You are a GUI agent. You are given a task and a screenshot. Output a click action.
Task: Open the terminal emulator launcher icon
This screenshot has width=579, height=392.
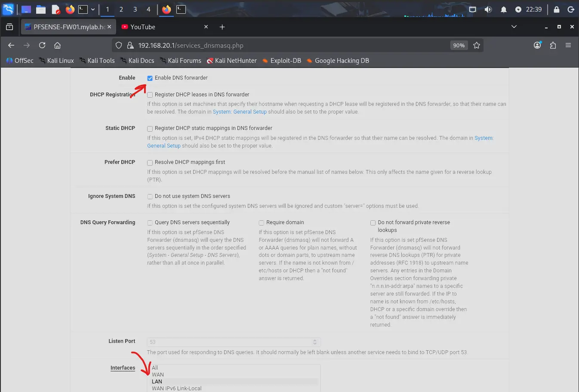pos(83,9)
